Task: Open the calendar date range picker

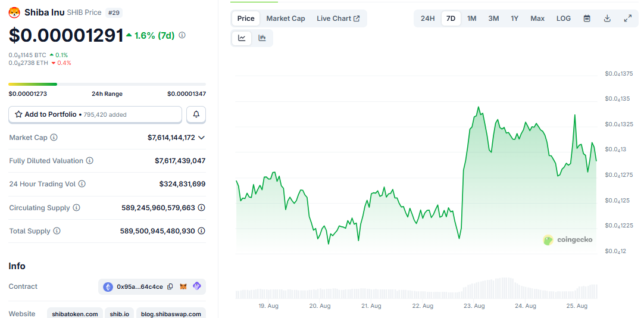Action: coord(587,18)
